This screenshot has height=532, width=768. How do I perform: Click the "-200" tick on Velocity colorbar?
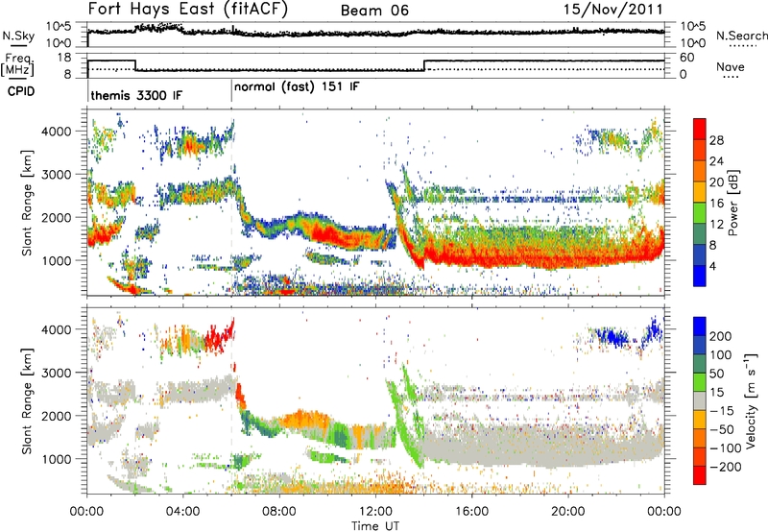click(x=726, y=467)
